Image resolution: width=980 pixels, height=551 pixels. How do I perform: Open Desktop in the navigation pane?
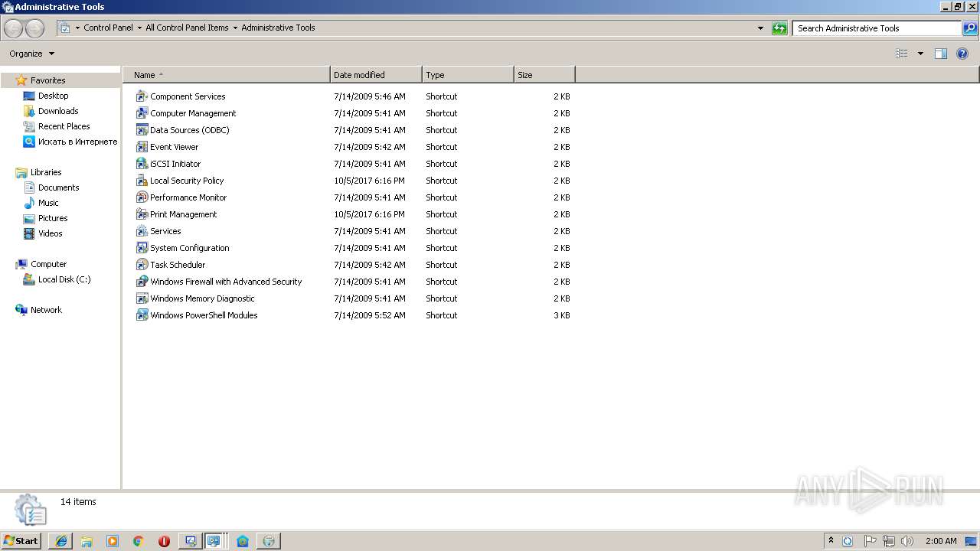(53, 96)
